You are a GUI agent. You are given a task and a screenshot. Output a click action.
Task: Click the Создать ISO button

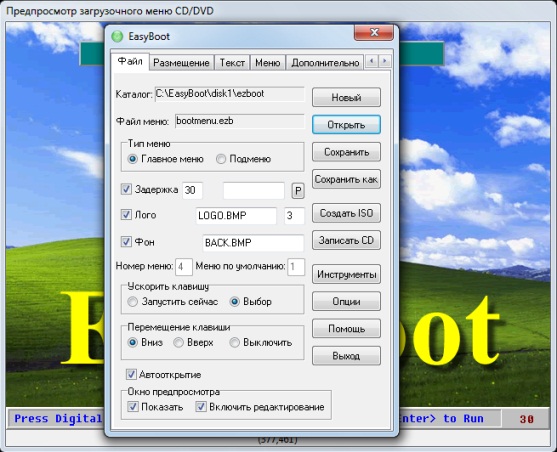click(346, 213)
